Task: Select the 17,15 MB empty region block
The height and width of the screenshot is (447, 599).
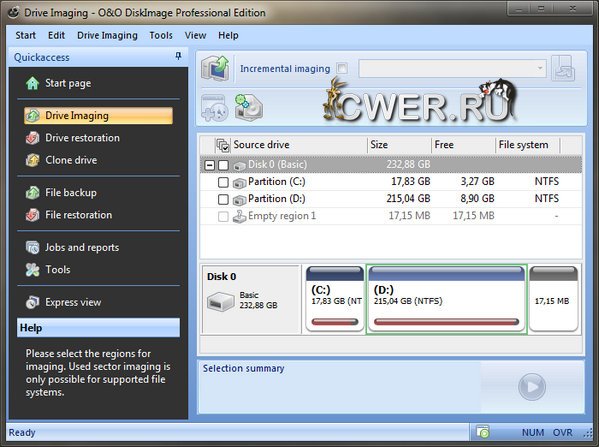Action: tap(554, 299)
